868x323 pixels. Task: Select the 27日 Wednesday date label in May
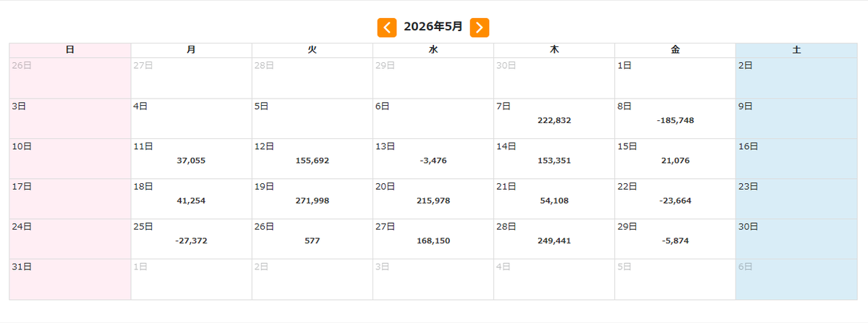[x=385, y=226]
